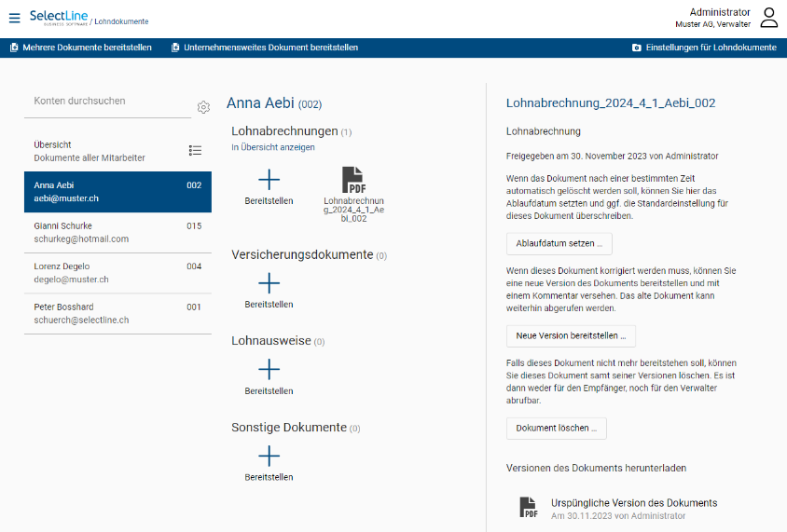Open Einstellungen für Lohndokumente

(704, 48)
